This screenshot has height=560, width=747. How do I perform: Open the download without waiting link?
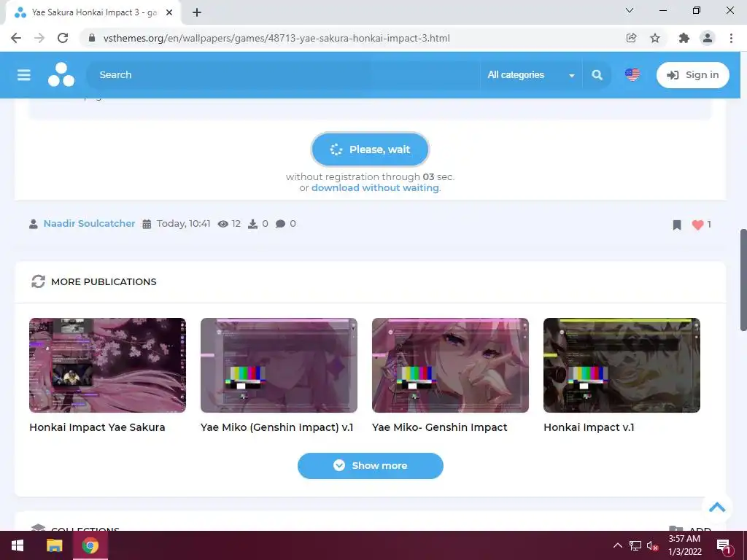click(x=375, y=187)
